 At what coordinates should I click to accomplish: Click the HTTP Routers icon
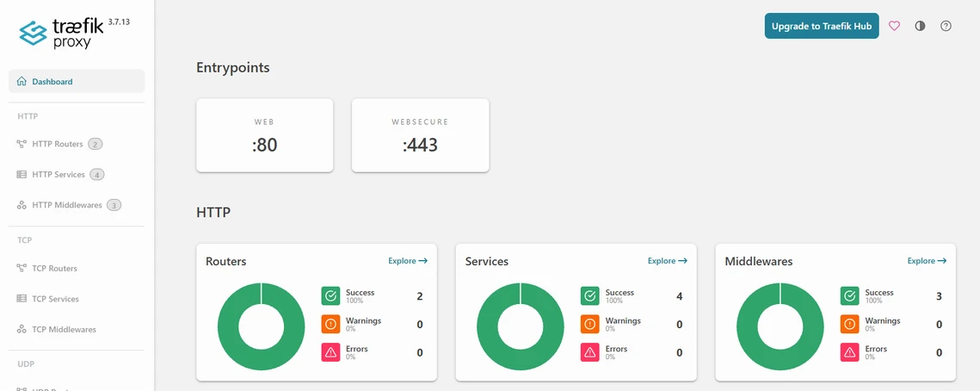(x=22, y=144)
